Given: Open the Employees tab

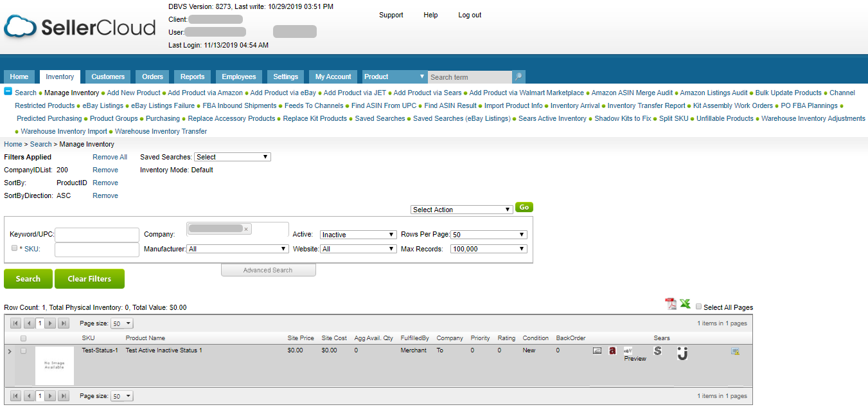Looking at the screenshot, I should (239, 77).
